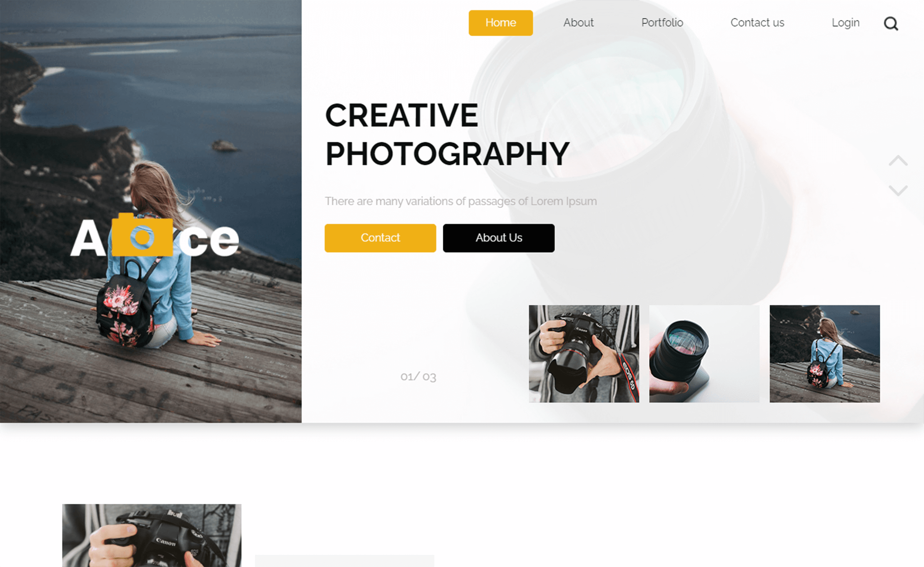Viewport: 924px width, 567px height.
Task: Expand the Portfolio navigation dropdown
Action: [661, 22]
